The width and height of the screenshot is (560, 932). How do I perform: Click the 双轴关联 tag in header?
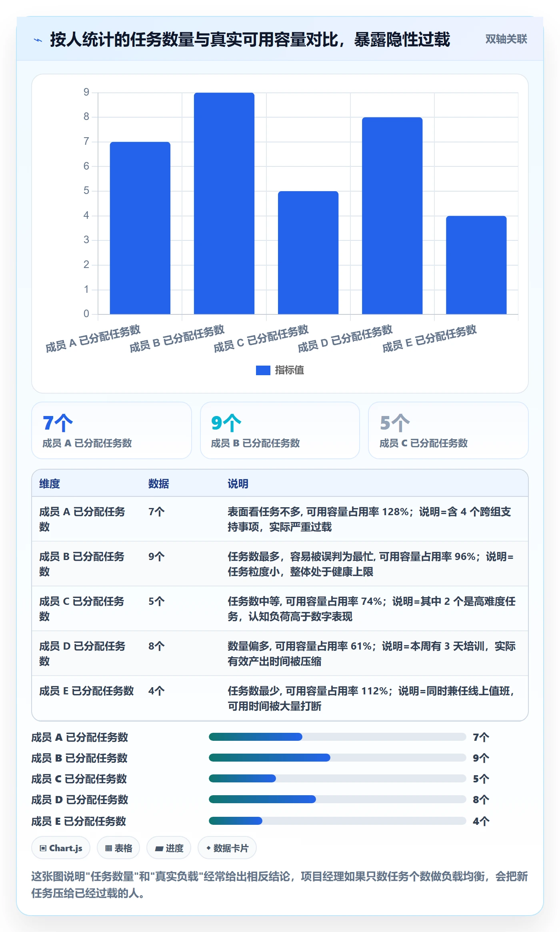506,39
